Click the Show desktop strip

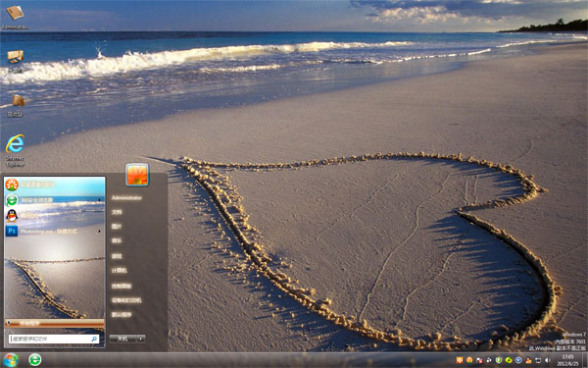pos(585,360)
